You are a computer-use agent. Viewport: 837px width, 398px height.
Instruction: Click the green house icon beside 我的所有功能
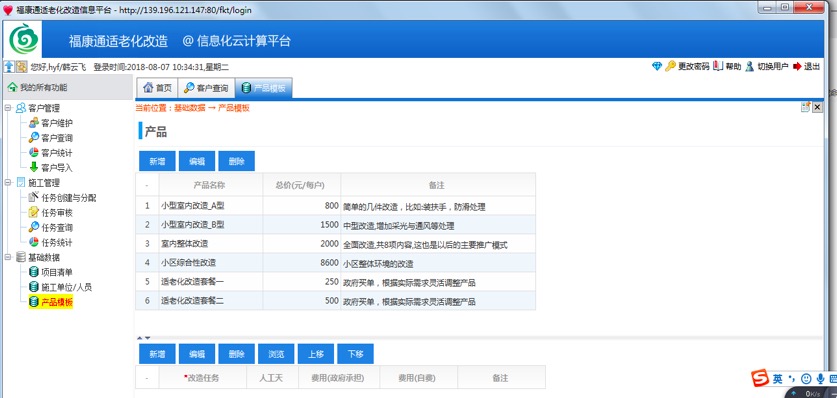pyautogui.click(x=12, y=87)
